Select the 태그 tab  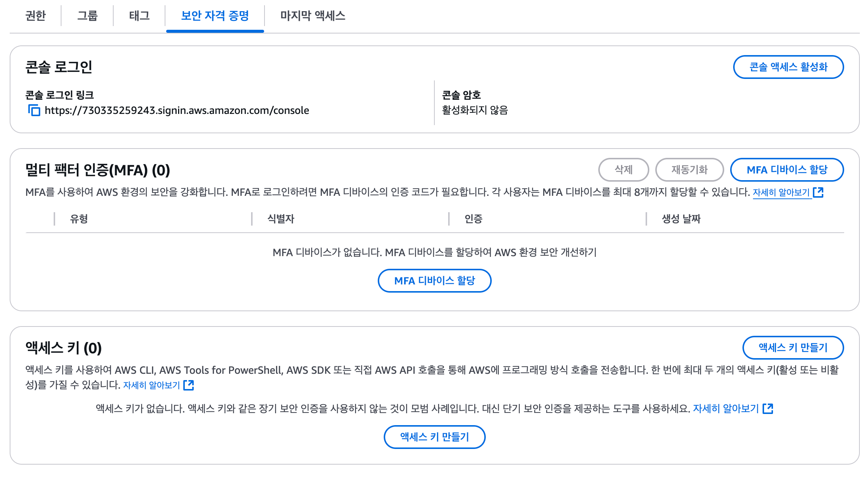pyautogui.click(x=139, y=16)
